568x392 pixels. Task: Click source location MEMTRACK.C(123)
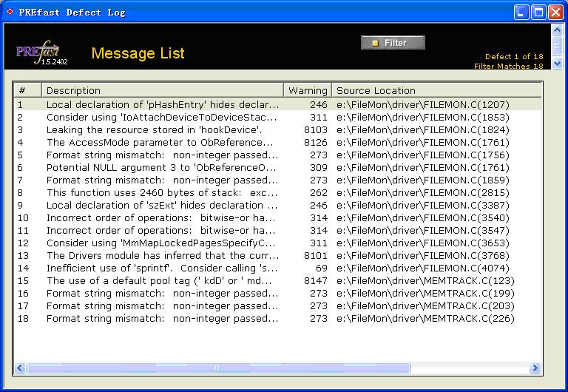[426, 281]
